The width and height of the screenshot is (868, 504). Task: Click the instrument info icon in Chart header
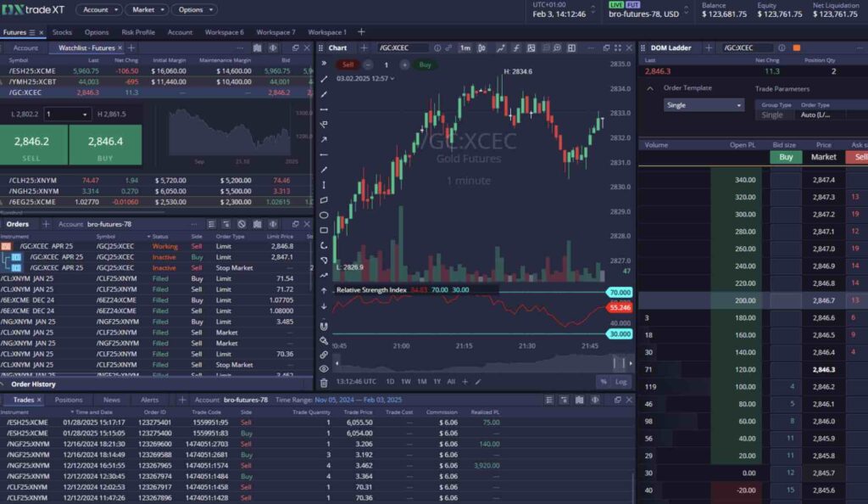[437, 48]
